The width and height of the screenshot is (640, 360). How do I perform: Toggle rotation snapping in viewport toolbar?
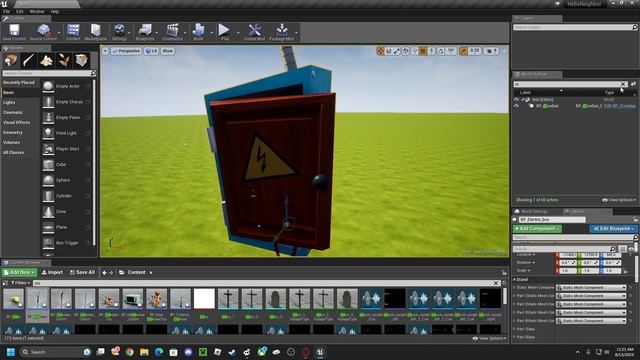click(440, 51)
